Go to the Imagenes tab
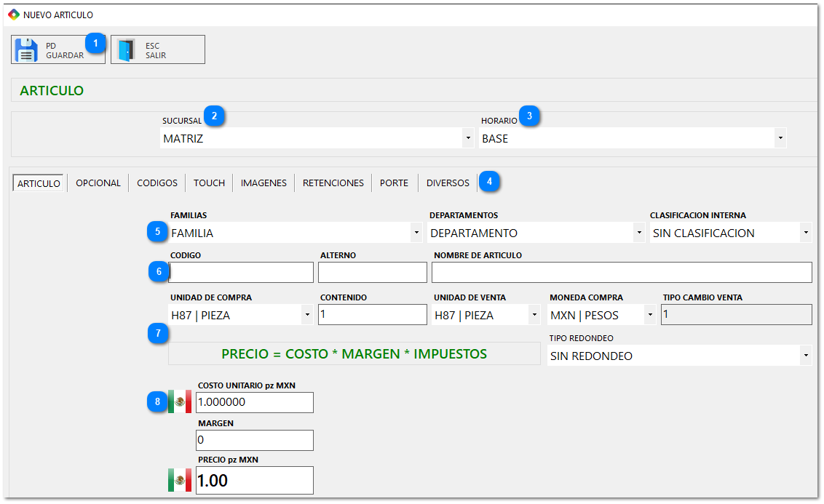This screenshot has width=824, height=504. click(x=264, y=183)
